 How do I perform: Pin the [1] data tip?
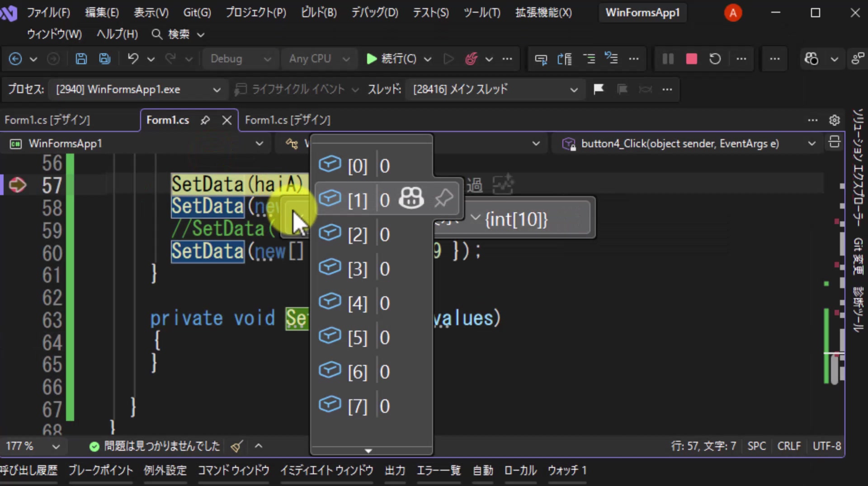[x=443, y=198]
